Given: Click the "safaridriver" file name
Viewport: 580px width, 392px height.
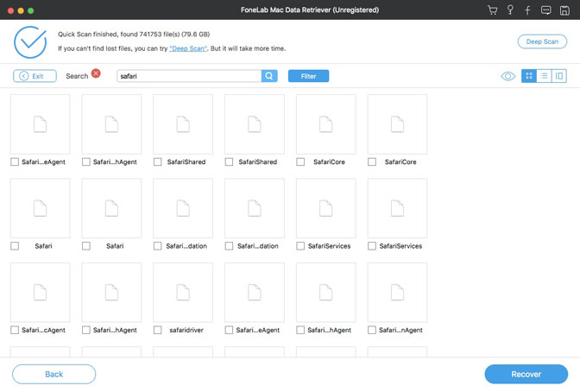Looking at the screenshot, I should pyautogui.click(x=186, y=330).
